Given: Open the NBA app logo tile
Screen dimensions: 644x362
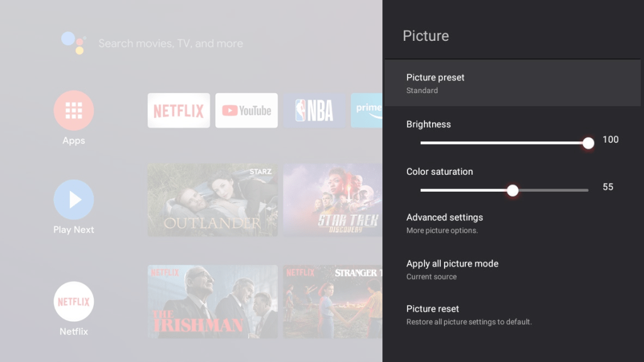Looking at the screenshot, I should click(314, 110).
